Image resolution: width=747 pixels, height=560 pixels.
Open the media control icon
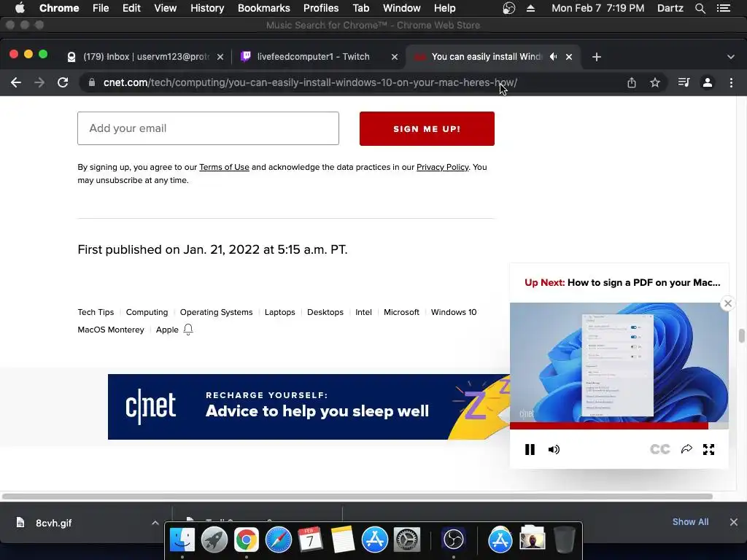[684, 82]
